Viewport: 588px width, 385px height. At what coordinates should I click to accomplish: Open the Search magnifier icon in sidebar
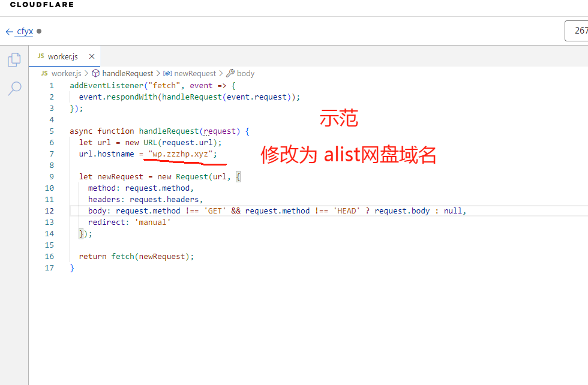14,89
